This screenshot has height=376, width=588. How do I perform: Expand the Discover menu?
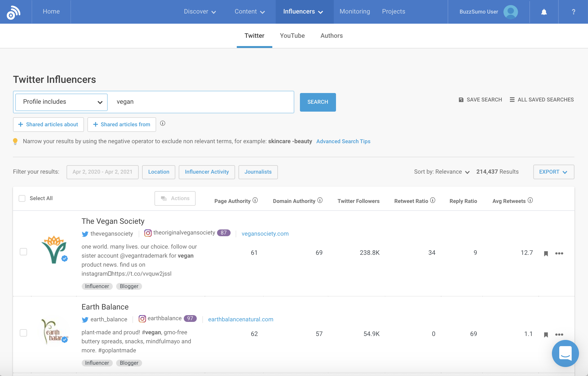pyautogui.click(x=200, y=12)
